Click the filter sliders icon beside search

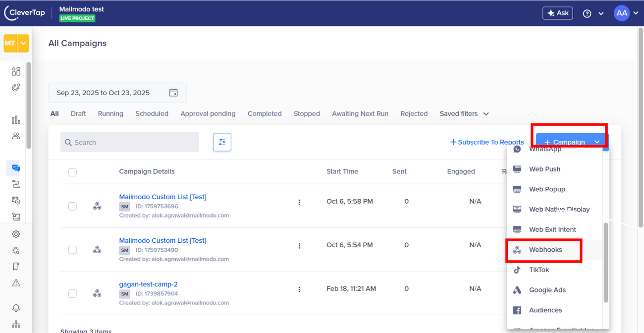222,142
